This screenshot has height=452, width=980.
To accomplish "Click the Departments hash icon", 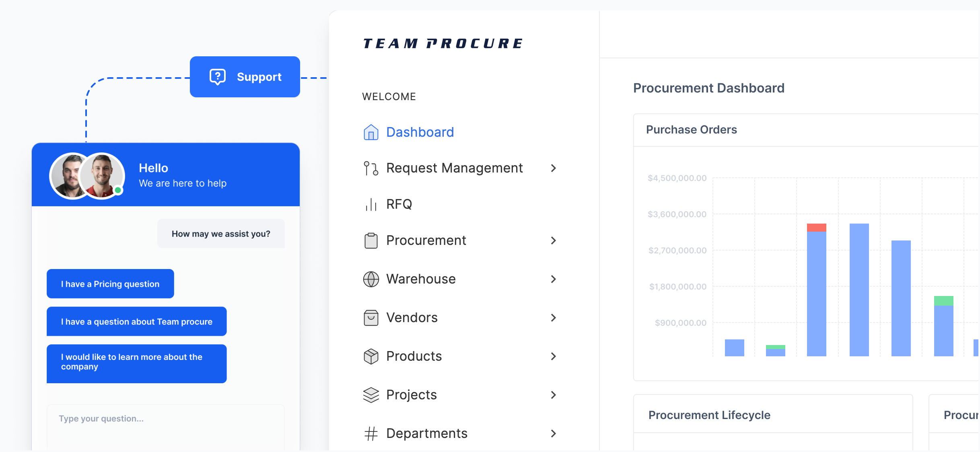I will tap(371, 433).
